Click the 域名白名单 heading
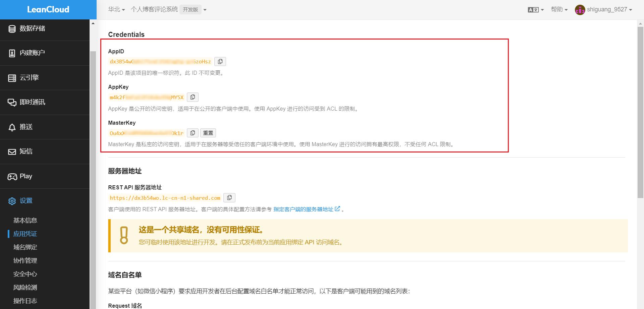 coord(125,275)
